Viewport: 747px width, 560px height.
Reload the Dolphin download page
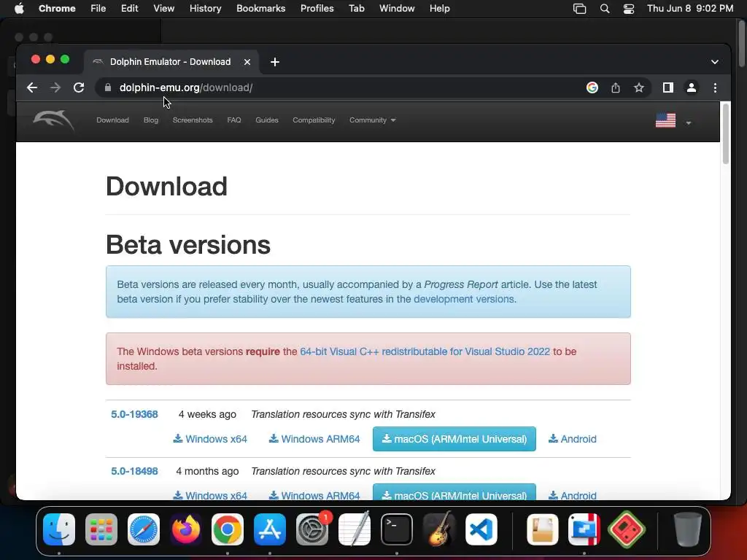pos(79,87)
